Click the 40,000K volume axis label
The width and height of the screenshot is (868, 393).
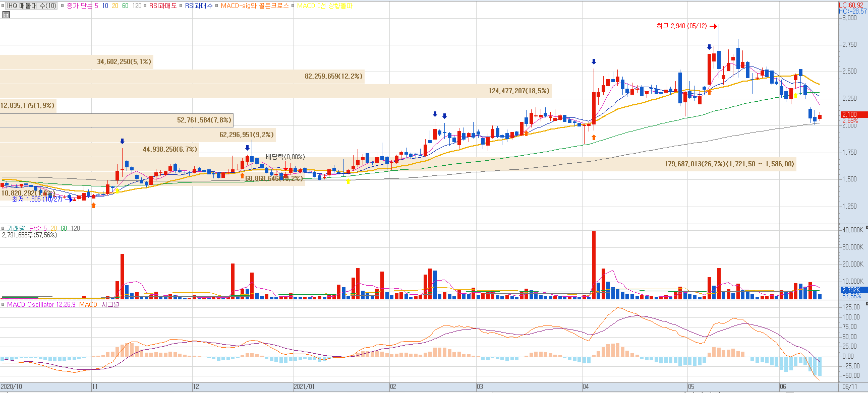pos(853,230)
